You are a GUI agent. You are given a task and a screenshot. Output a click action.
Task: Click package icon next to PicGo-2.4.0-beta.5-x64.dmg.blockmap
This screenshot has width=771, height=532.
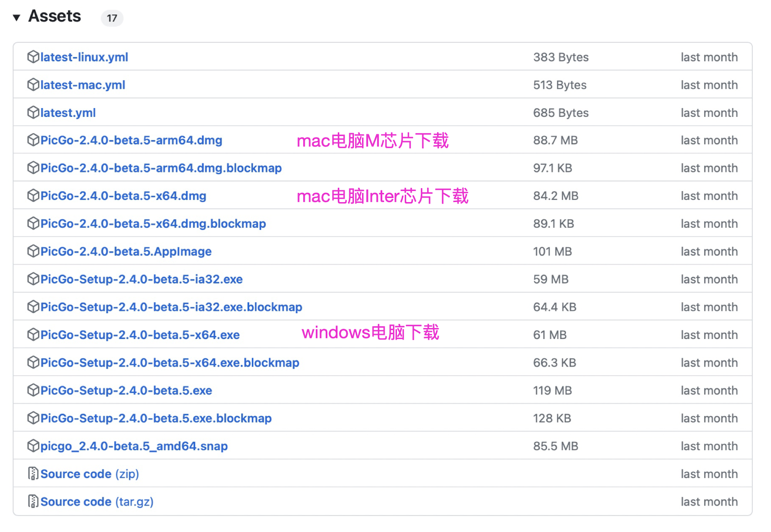[x=33, y=224]
